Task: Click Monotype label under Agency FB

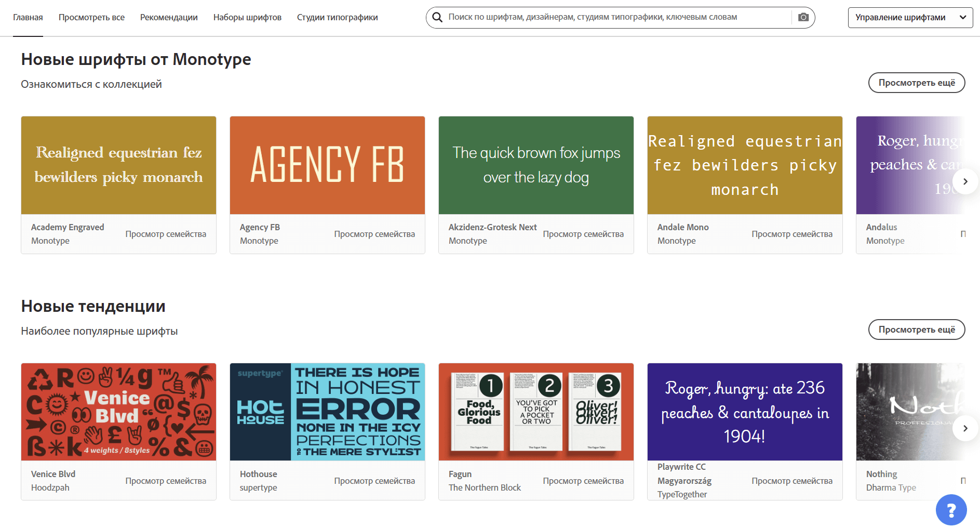Action: click(259, 241)
